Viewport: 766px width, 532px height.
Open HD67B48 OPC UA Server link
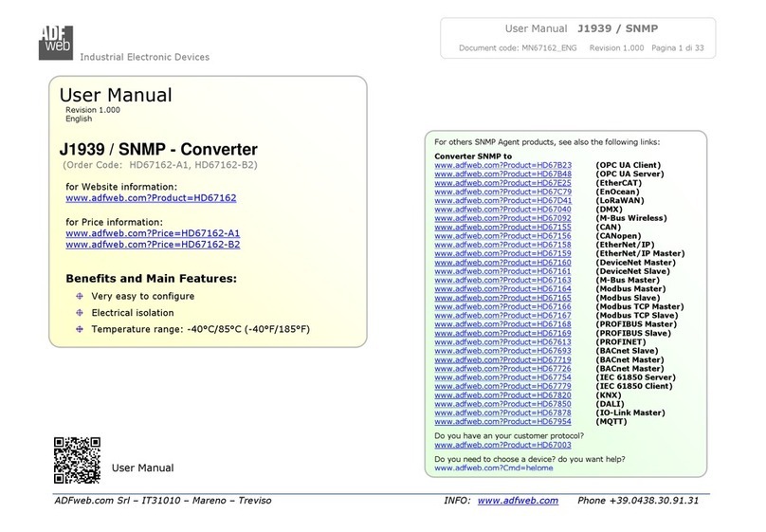(502, 174)
